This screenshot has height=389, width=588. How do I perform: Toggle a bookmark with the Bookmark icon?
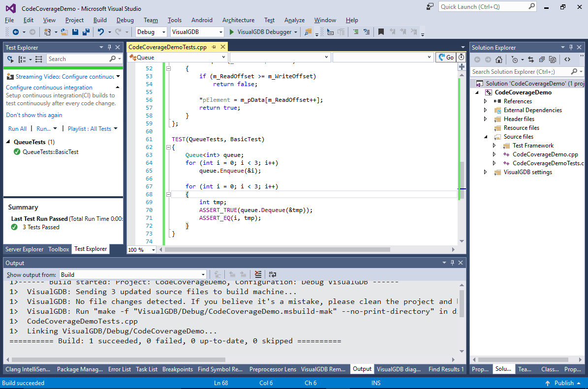[381, 32]
